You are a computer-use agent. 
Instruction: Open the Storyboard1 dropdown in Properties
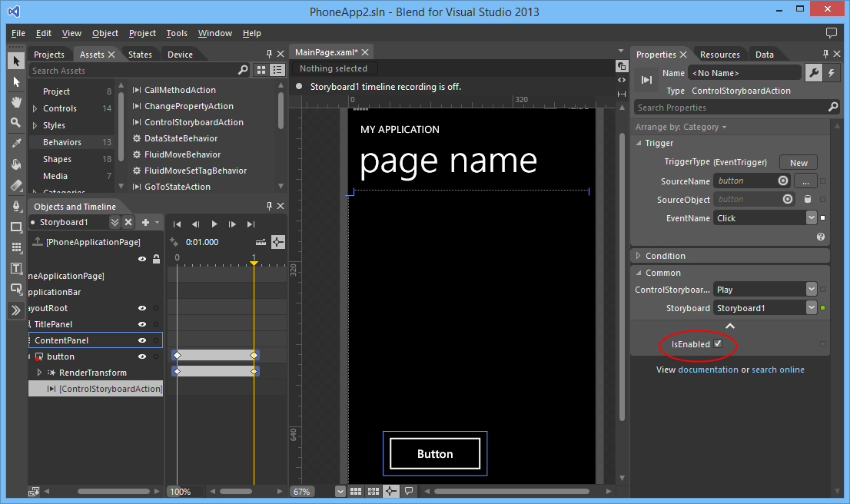pyautogui.click(x=811, y=308)
